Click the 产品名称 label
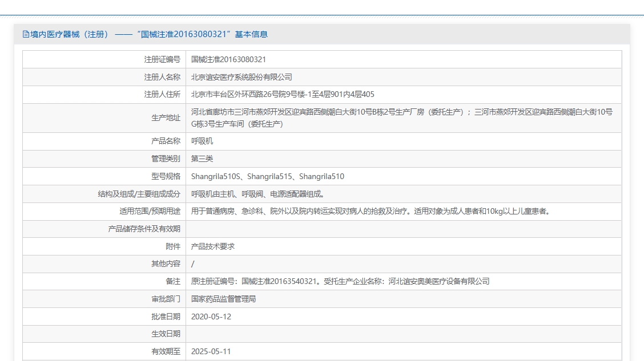The width and height of the screenshot is (644, 361). pos(166,141)
